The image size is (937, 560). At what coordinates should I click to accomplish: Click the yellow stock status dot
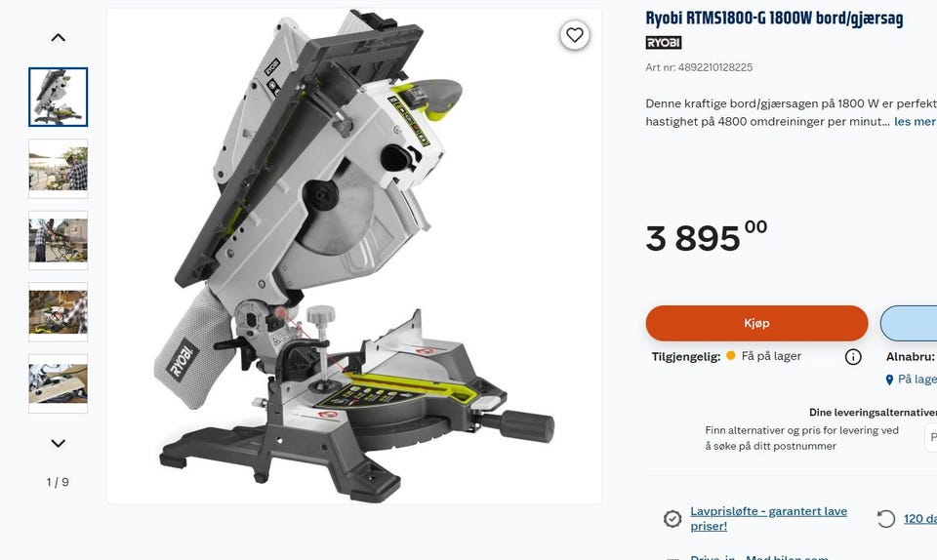click(730, 356)
